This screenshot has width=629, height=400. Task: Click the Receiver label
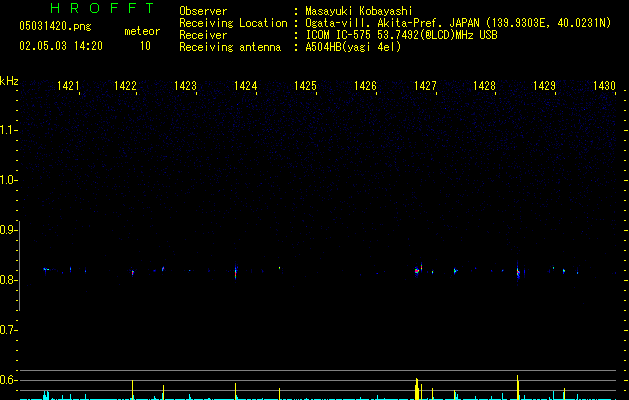tap(203, 35)
